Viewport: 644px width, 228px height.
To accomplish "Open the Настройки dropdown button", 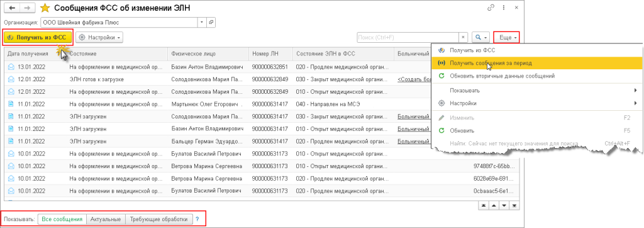I will point(99,37).
